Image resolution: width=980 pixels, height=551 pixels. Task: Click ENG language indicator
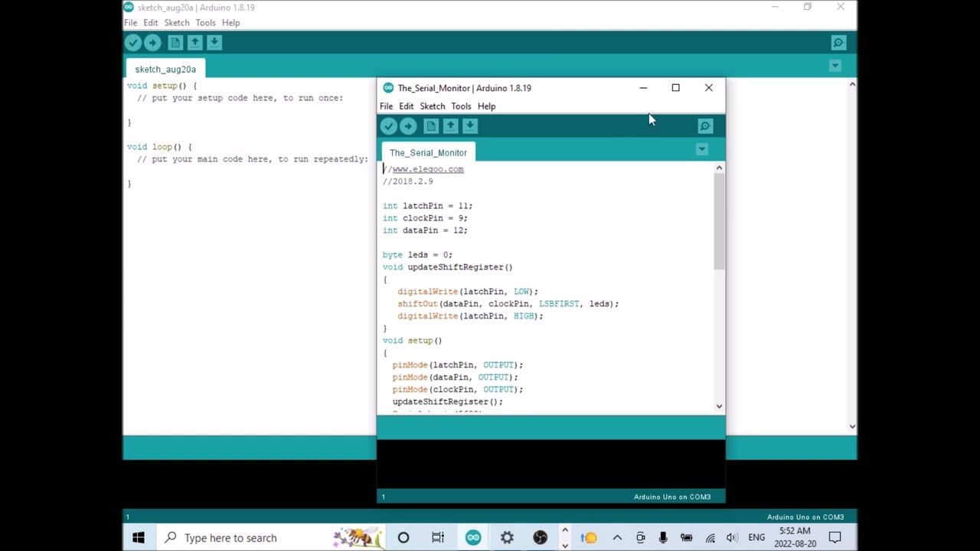[756, 538]
